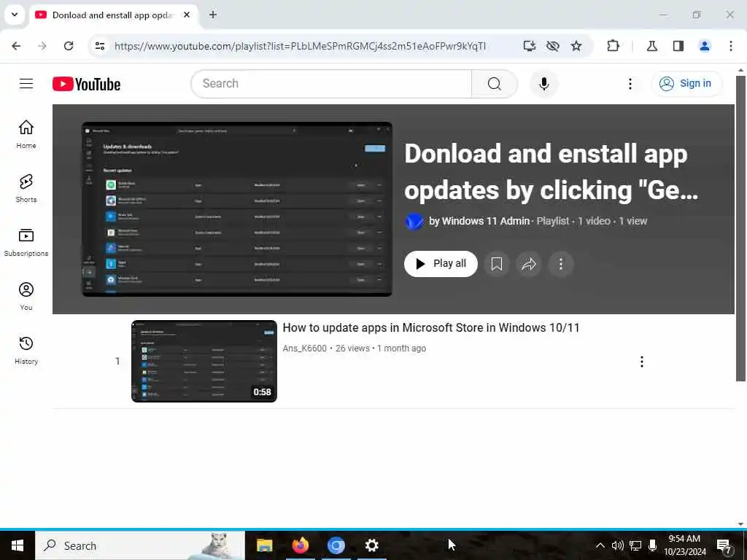Image resolution: width=747 pixels, height=560 pixels.
Task: Open browser extensions puzzle icon
Action: (x=613, y=46)
